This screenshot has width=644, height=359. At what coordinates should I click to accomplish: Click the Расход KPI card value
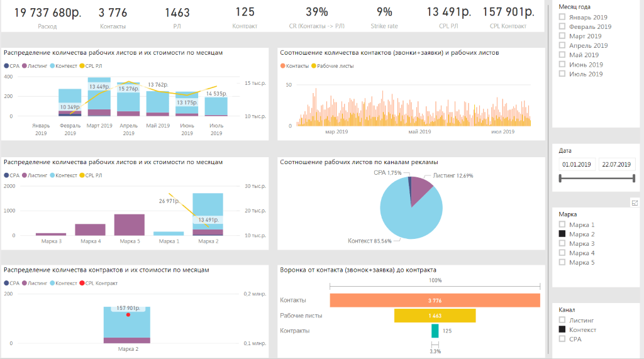pyautogui.click(x=47, y=12)
